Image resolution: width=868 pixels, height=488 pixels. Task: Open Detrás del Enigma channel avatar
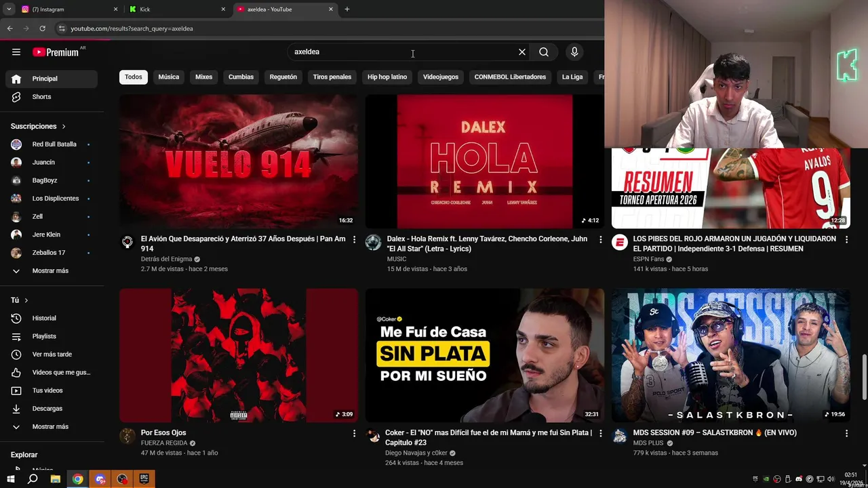[127, 243]
